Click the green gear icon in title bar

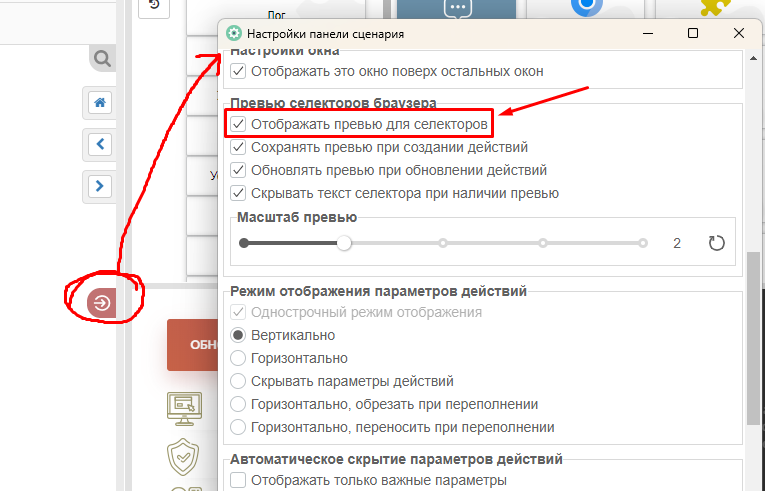pos(234,34)
